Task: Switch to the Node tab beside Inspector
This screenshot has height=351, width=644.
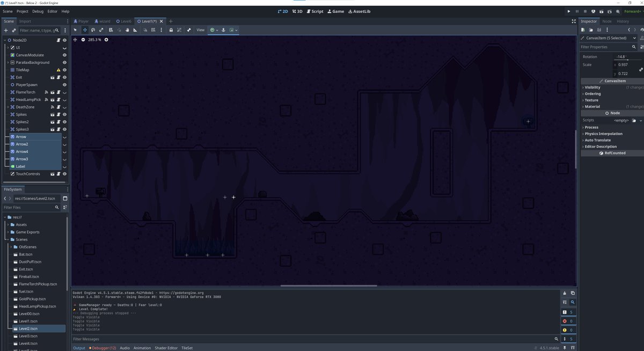Action: 606,21
